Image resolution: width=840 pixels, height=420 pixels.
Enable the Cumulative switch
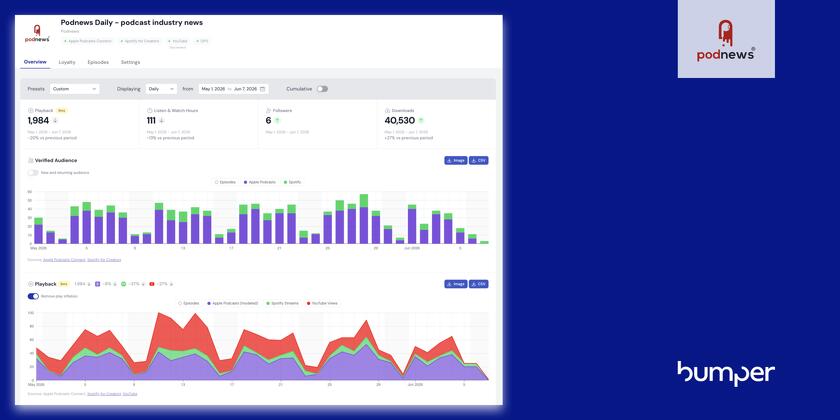tap(322, 89)
